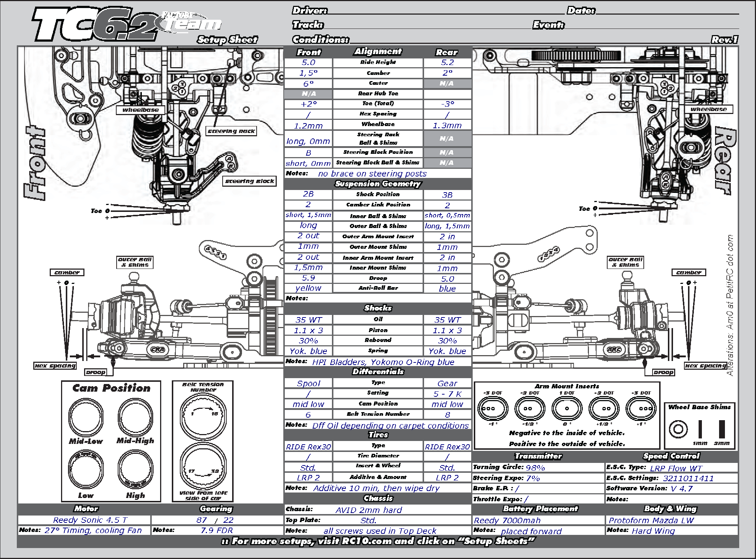
Task: Click the rear Shock Position value 3B
Action: point(447,195)
